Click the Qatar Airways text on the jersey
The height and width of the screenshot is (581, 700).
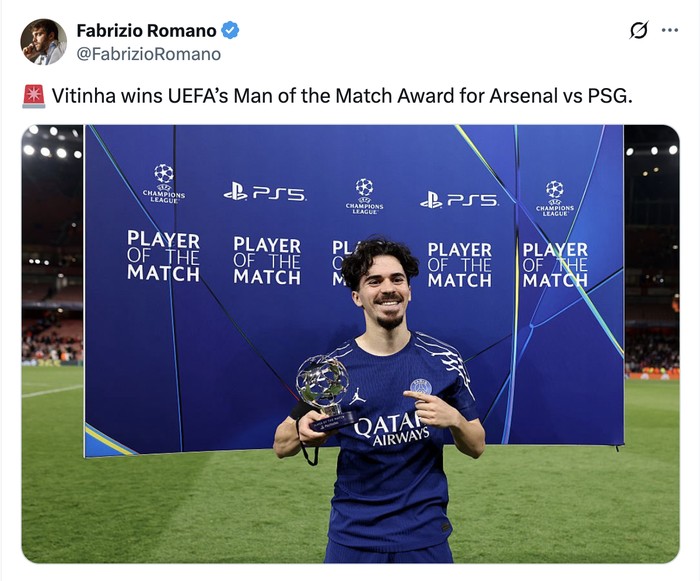(391, 430)
